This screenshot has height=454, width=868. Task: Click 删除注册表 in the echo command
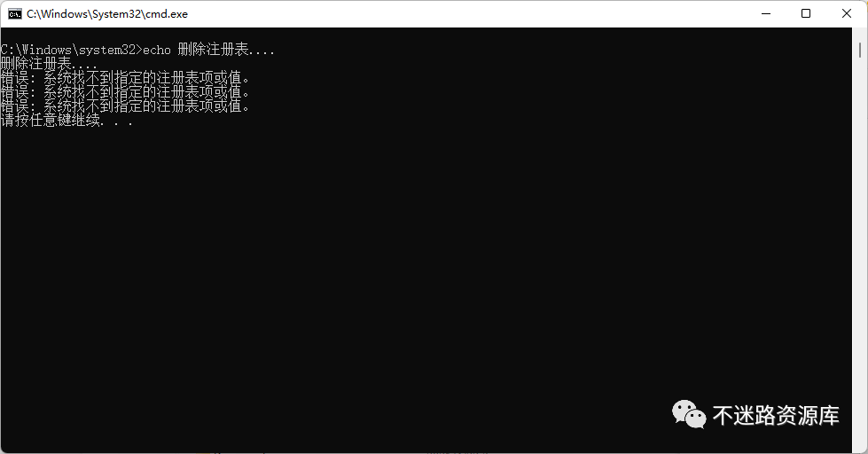pyautogui.click(x=213, y=50)
